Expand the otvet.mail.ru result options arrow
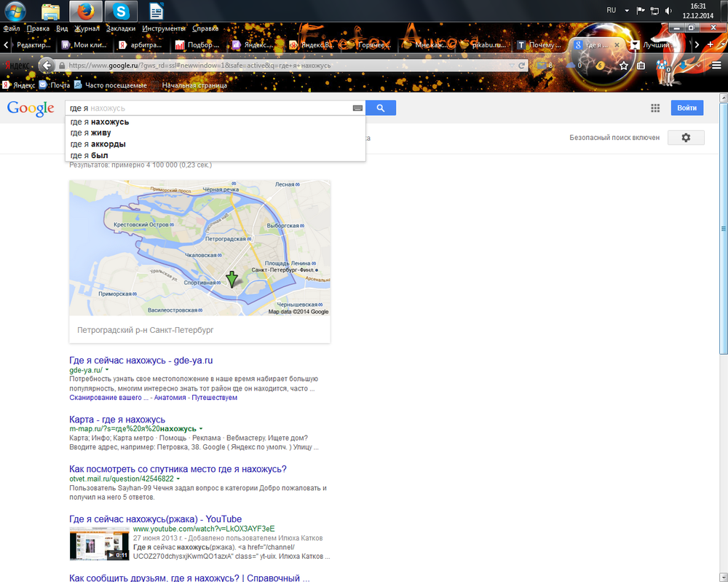This screenshot has height=582, width=728. 178,479
